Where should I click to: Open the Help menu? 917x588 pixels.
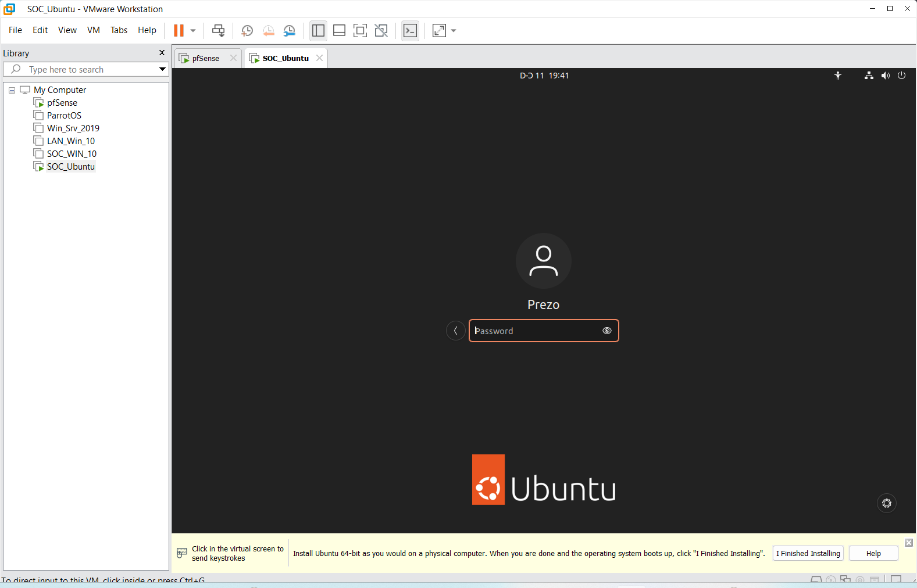147,30
